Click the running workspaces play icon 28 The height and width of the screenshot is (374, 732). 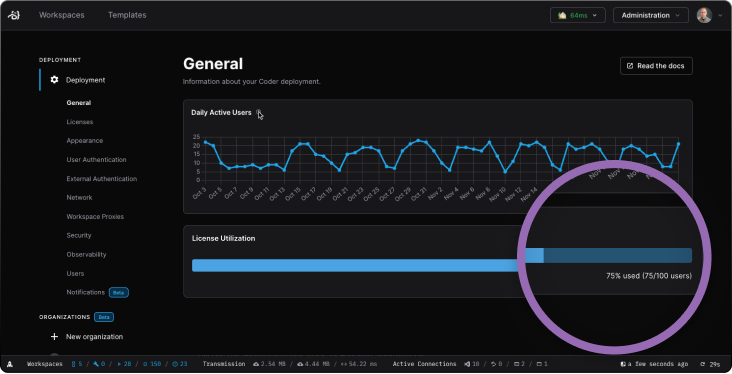click(119, 364)
